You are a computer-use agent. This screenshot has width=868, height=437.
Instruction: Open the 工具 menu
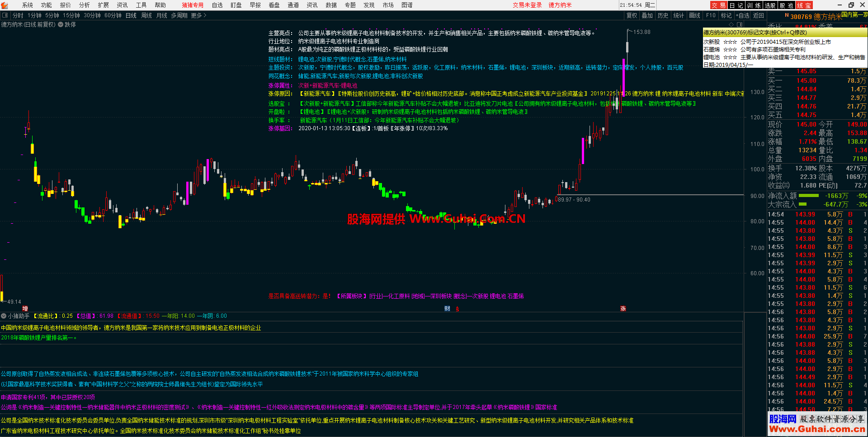point(142,5)
